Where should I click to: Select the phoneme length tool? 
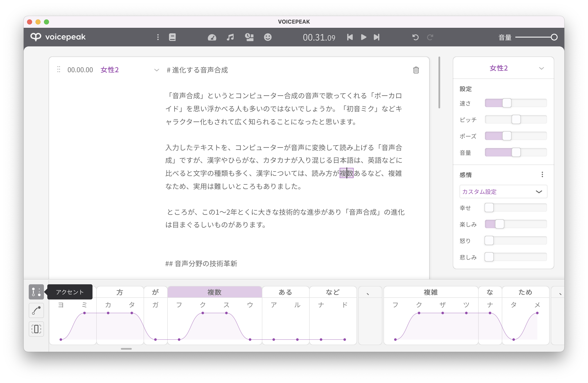pyautogui.click(x=36, y=329)
